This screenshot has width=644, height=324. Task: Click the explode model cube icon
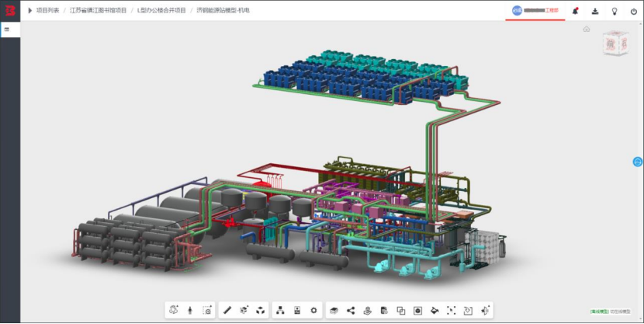coord(260,311)
